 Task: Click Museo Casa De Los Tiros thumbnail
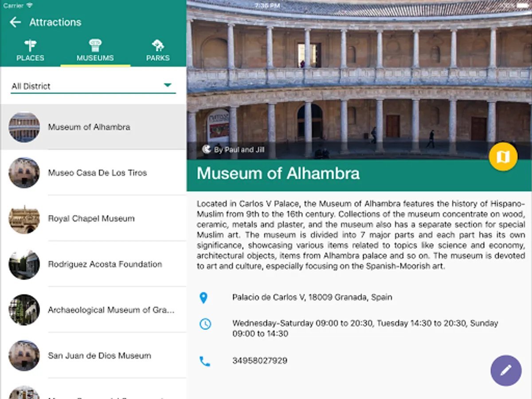tap(24, 172)
